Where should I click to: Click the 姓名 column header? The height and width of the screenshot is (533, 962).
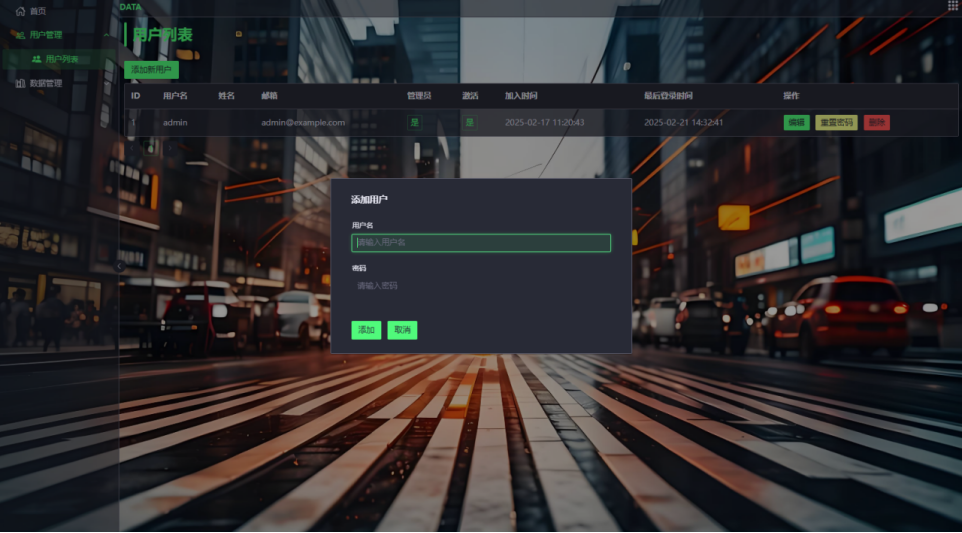click(226, 96)
